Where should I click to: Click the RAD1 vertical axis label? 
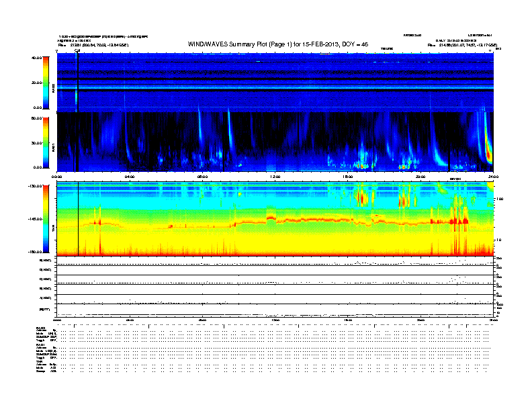pyautogui.click(x=53, y=147)
